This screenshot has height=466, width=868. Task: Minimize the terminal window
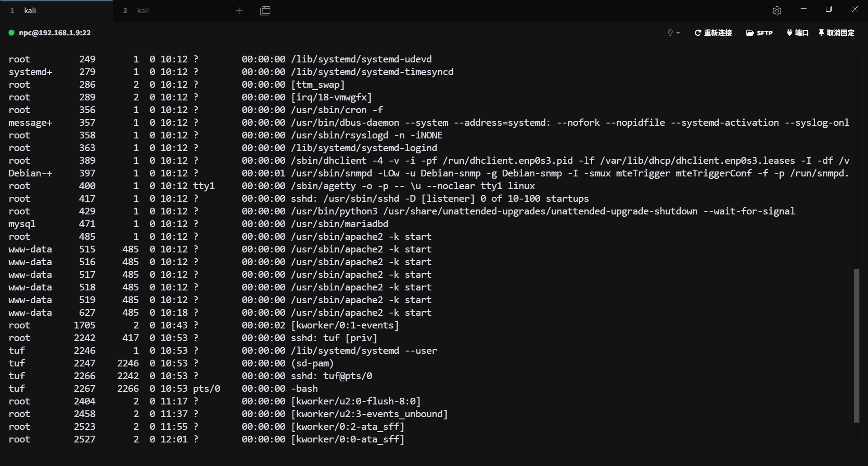[803, 9]
